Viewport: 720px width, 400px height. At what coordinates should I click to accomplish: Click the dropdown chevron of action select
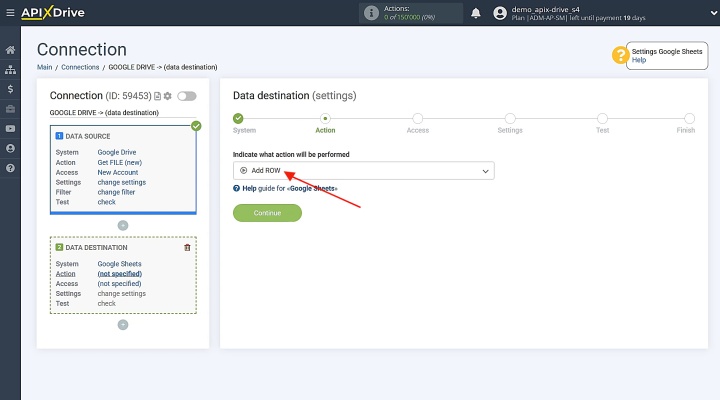point(485,171)
